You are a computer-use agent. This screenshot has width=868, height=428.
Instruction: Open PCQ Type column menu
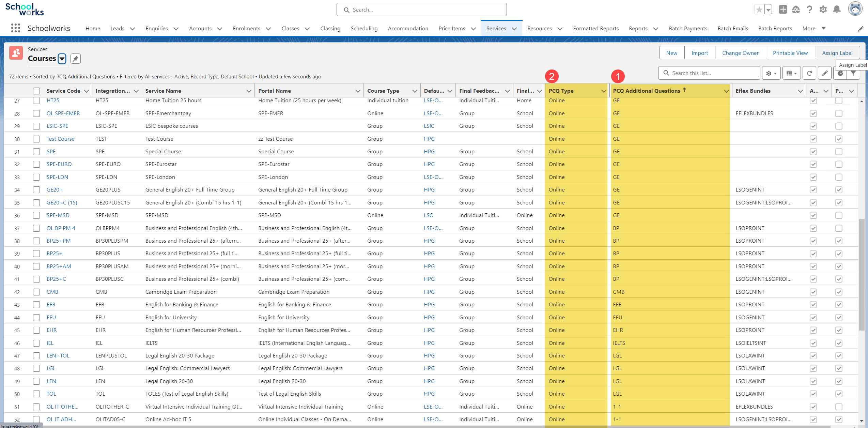pyautogui.click(x=604, y=91)
